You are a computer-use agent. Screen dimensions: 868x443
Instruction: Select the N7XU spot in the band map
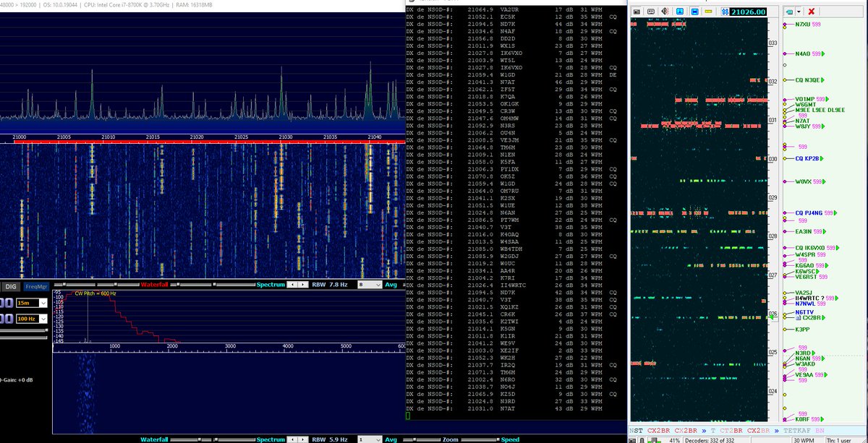803,25
